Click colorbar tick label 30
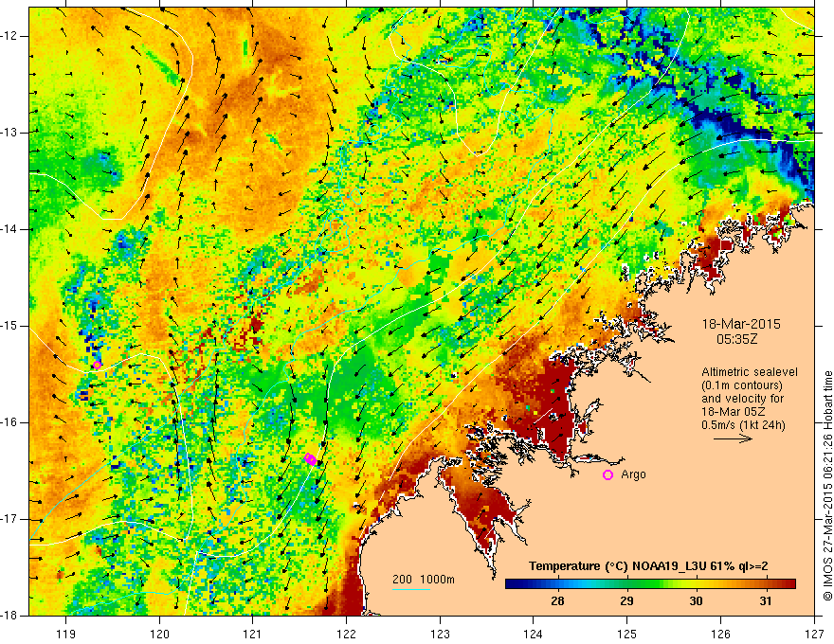This screenshot has width=834, height=644. tap(696, 601)
